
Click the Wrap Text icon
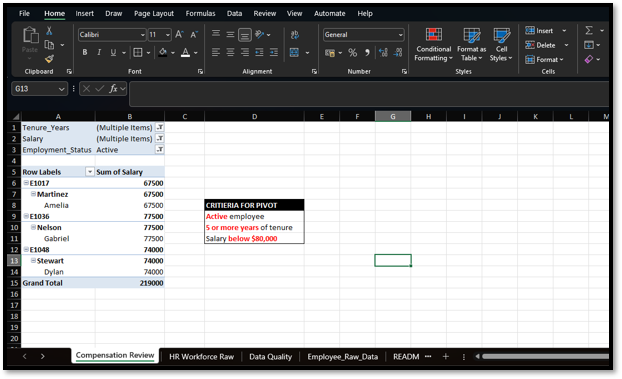pyautogui.click(x=295, y=35)
